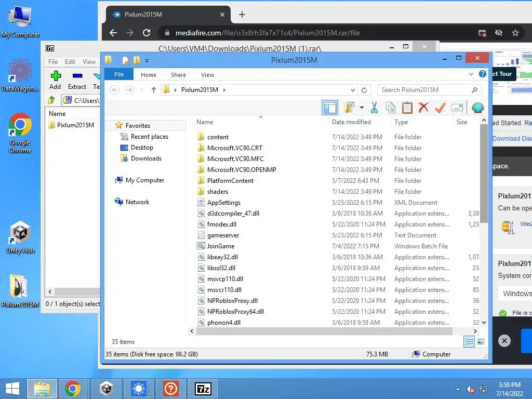Expand the folder options dropdown arrow
The height and width of the screenshot is (399, 532).
pos(362,108)
